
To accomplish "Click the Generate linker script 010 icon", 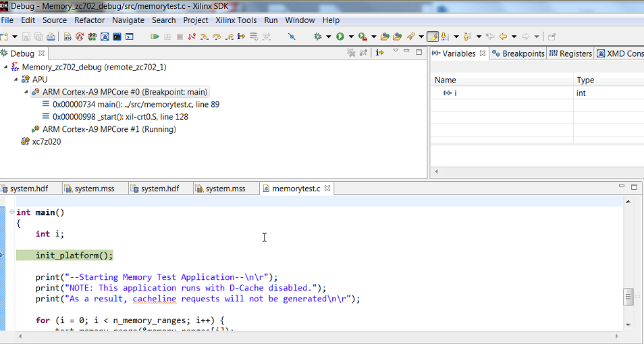I will coord(68,36).
